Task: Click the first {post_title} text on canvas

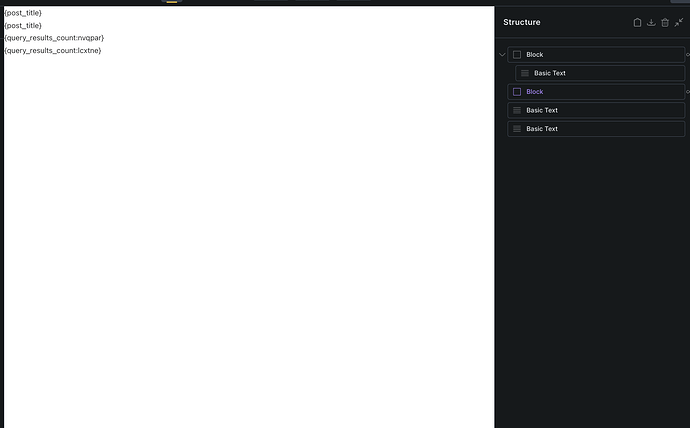Action: (23, 13)
